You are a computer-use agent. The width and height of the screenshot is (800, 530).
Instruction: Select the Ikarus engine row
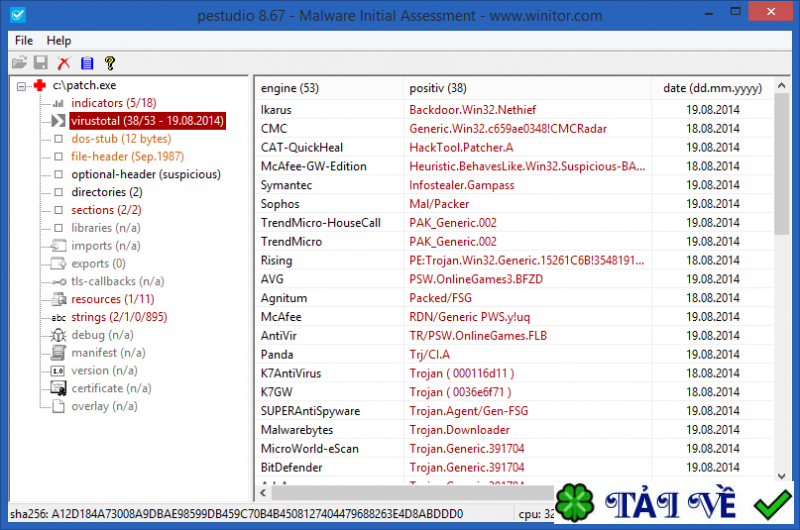(514, 110)
